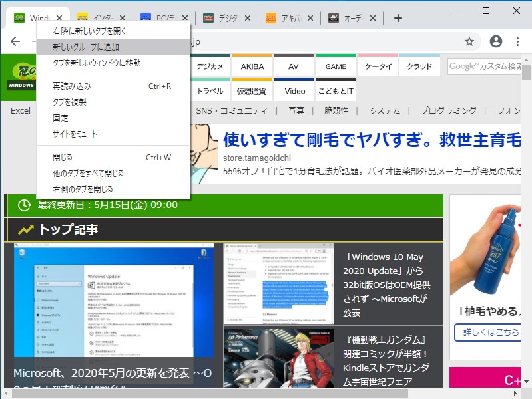Open the Video navigation tab
The image size is (532, 399).
294,90
